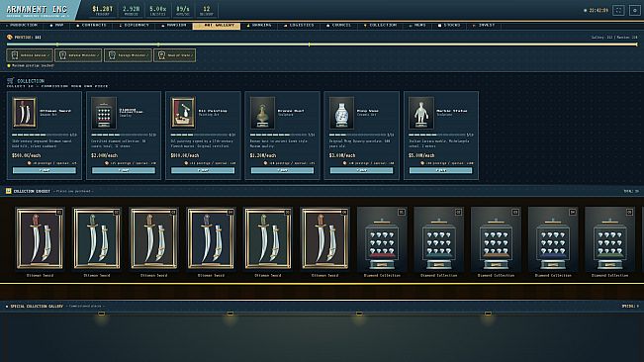Click the $1.20M/each Bronze Bust price

click(263, 155)
